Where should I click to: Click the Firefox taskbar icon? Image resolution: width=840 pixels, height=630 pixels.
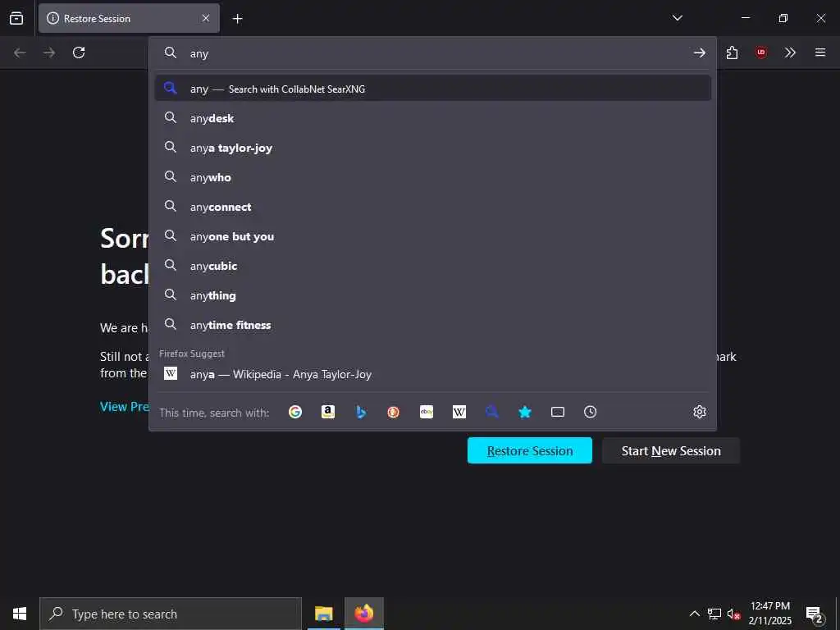[x=363, y=614]
